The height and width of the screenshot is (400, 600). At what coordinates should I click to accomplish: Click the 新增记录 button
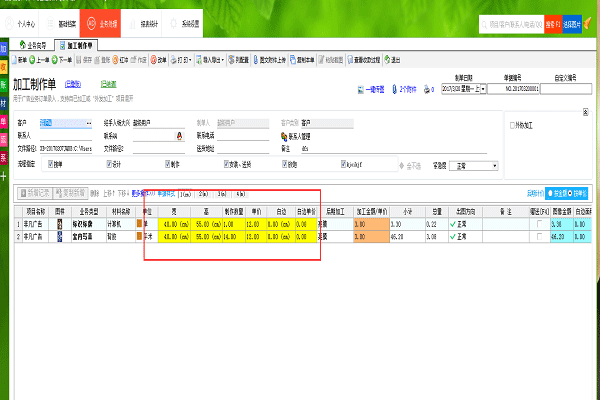pyautogui.click(x=35, y=193)
